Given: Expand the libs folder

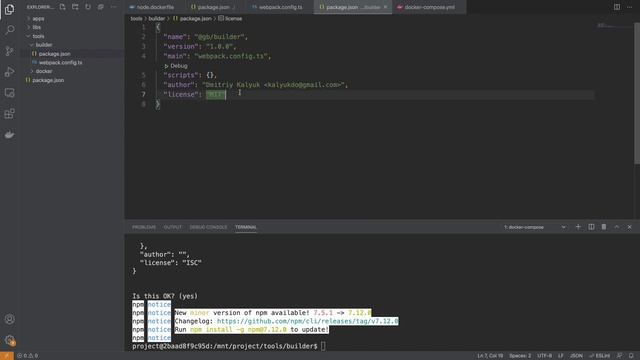Looking at the screenshot, I should [37, 27].
